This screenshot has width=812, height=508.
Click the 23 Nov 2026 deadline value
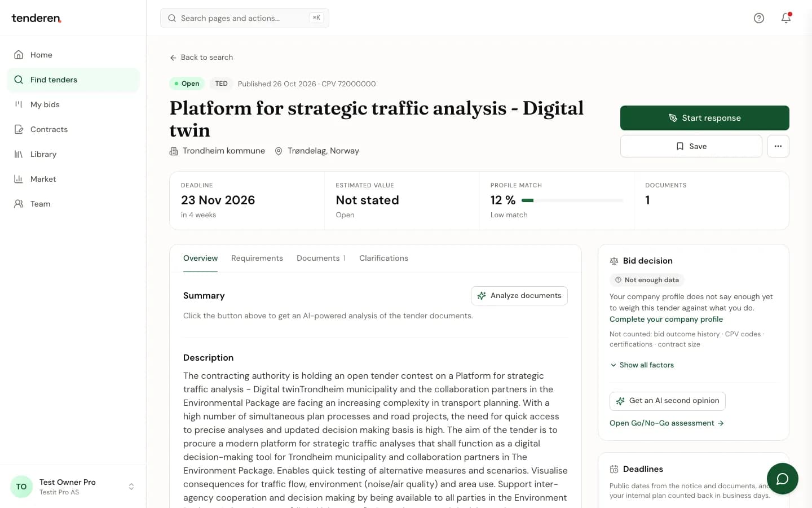218,200
